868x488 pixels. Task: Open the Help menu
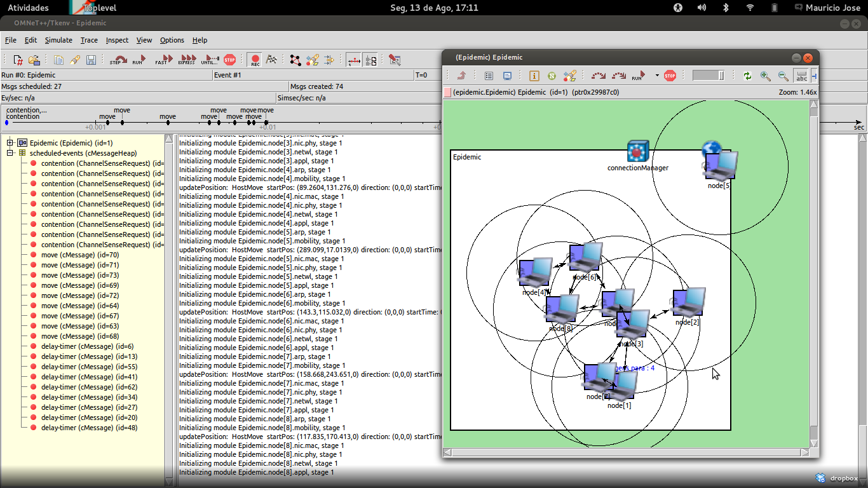(200, 40)
